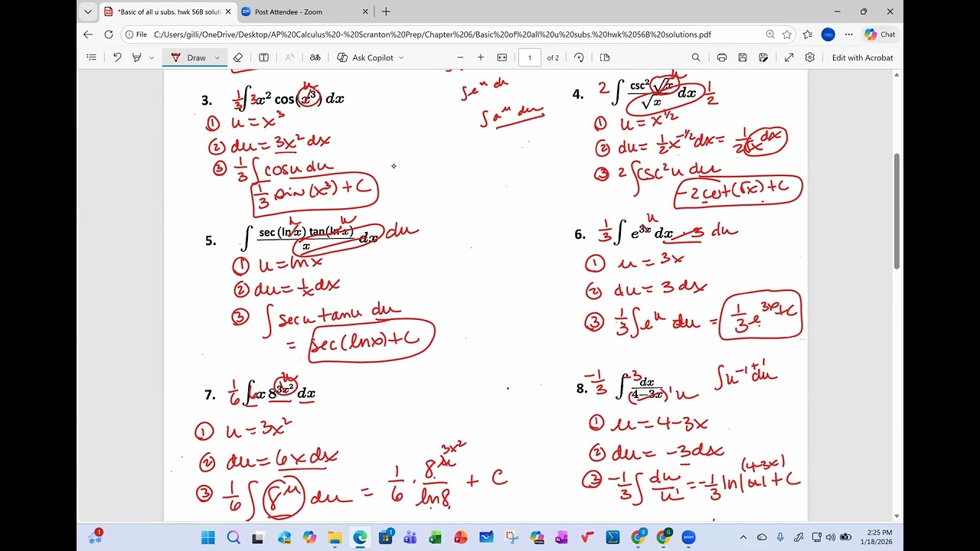Screen dimensions: 980x551
Task: Open a new browser tab
Action: [386, 11]
